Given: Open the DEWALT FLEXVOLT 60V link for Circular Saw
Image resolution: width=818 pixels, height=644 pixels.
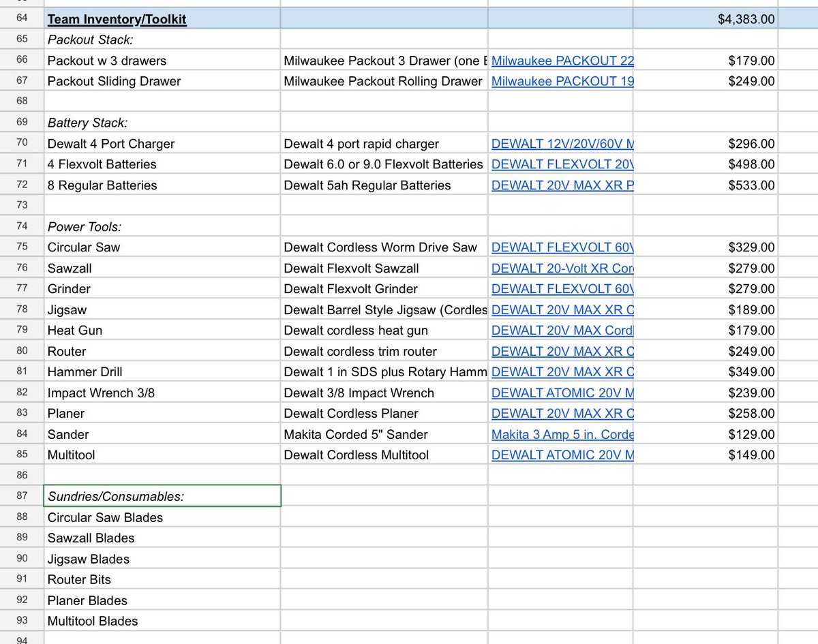Looking at the screenshot, I should (x=562, y=247).
